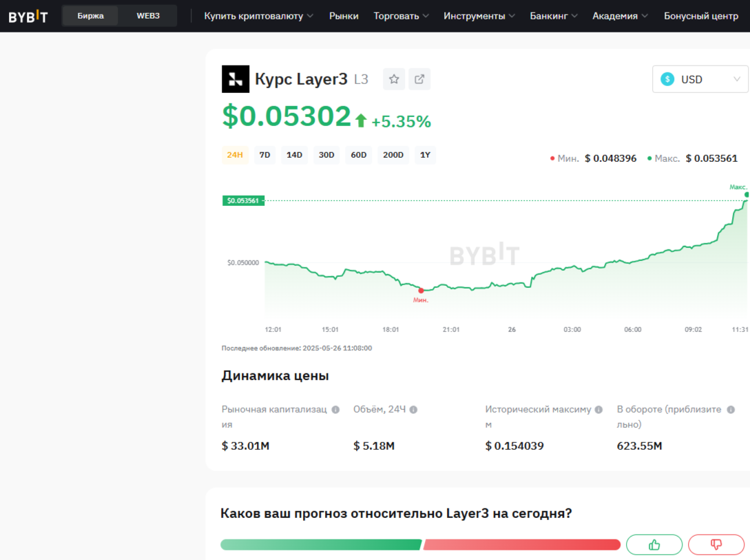Viewport: 750px width, 560px height.
Task: Click info icon beside В обороте
Action: [x=731, y=410]
